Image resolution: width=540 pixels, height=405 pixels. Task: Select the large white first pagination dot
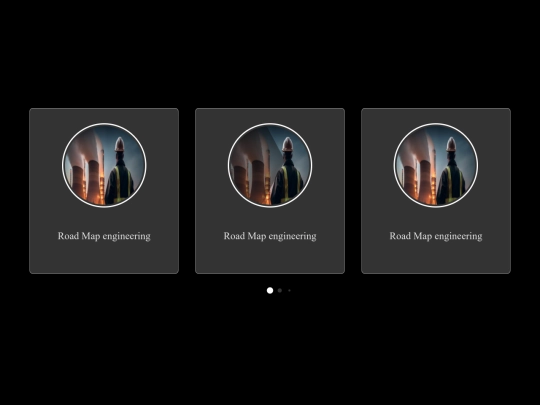(x=270, y=291)
